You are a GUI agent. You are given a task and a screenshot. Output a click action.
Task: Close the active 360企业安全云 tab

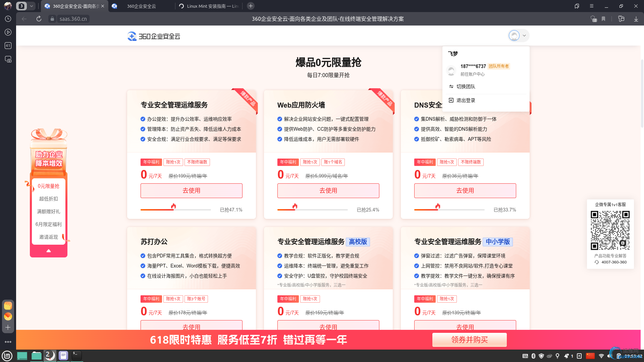click(103, 6)
